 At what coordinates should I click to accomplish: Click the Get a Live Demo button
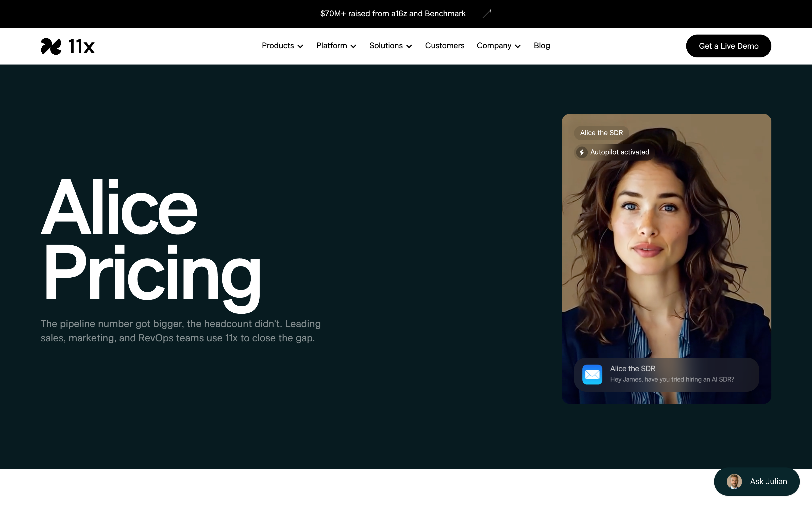pos(729,46)
